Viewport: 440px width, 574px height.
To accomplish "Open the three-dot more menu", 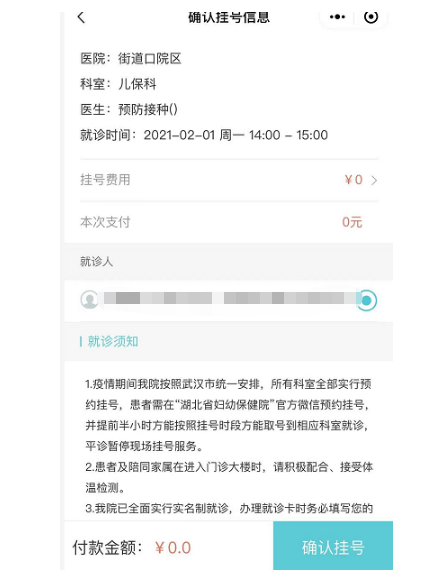I will [x=337, y=17].
